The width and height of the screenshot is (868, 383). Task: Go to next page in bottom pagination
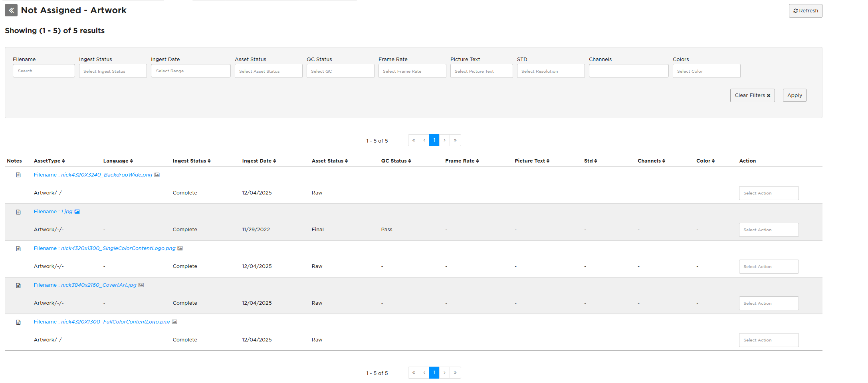click(x=445, y=373)
